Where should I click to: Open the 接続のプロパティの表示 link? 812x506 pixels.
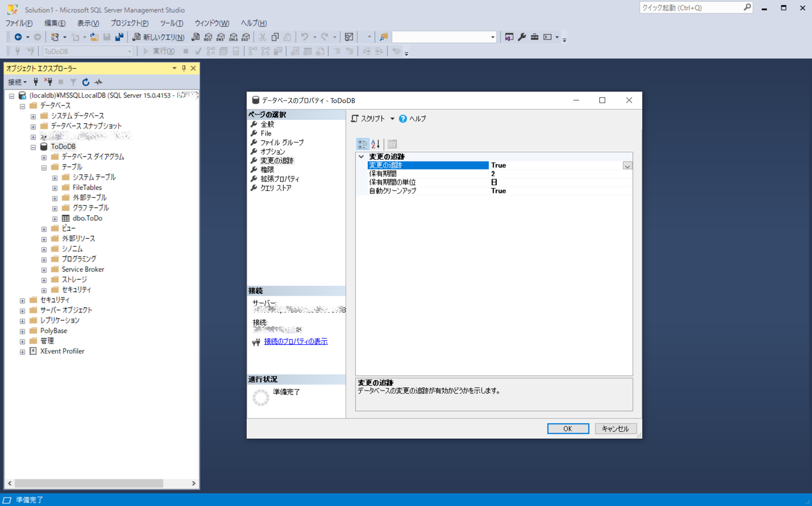[x=296, y=341]
